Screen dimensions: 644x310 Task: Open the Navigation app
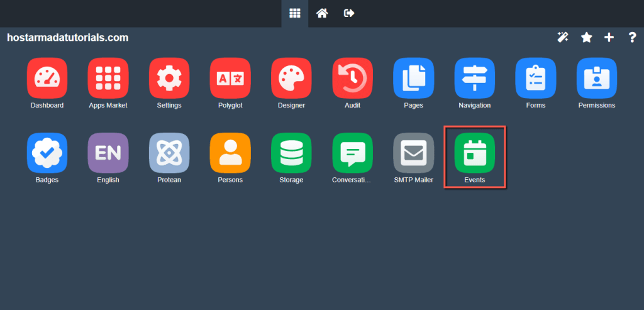point(475,79)
